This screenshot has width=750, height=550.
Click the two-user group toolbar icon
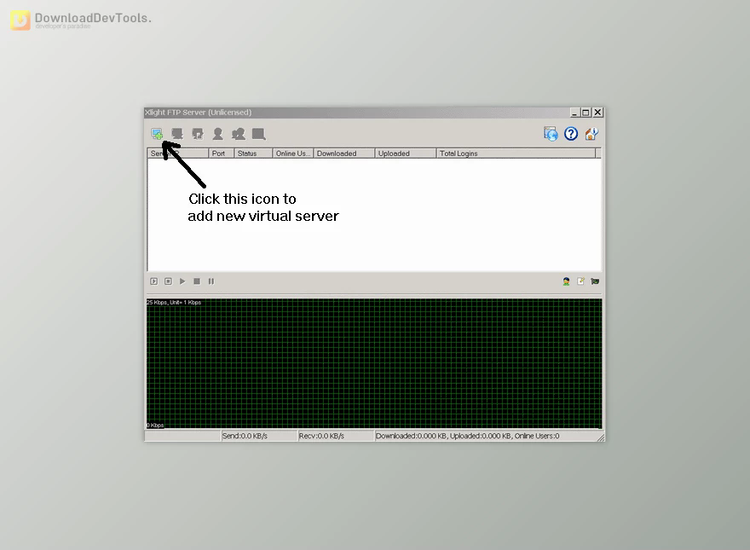click(x=238, y=134)
